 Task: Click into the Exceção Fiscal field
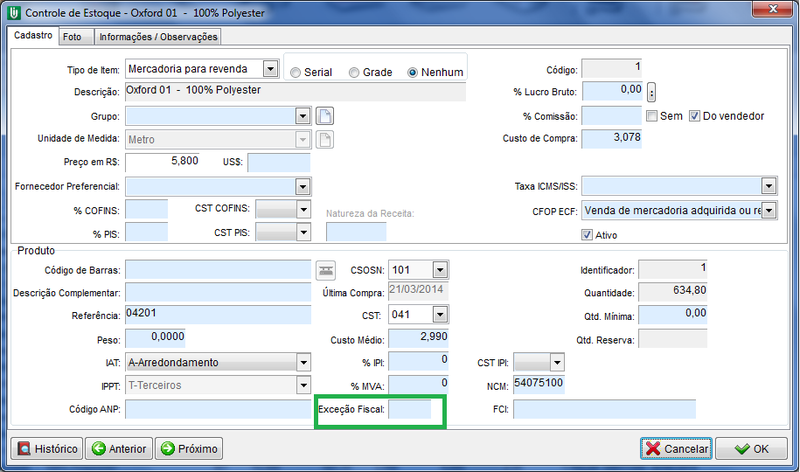click(409, 409)
